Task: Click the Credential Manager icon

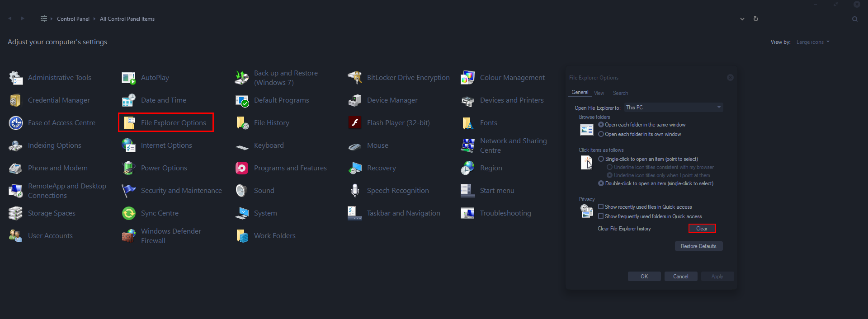Action: pyautogui.click(x=16, y=100)
